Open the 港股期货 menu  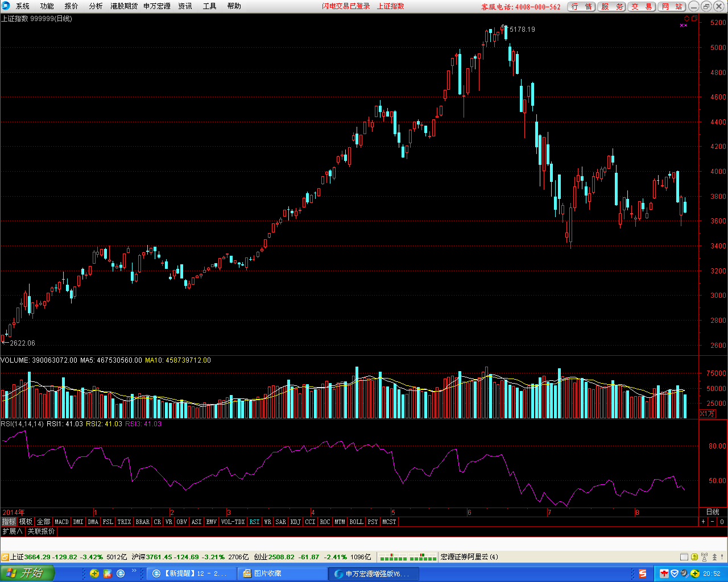[x=124, y=6]
